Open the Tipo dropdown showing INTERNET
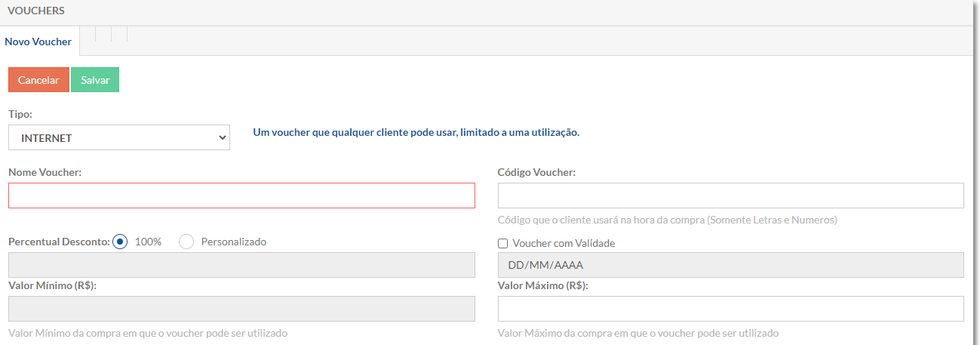This screenshot has height=345, width=980. 119,138
